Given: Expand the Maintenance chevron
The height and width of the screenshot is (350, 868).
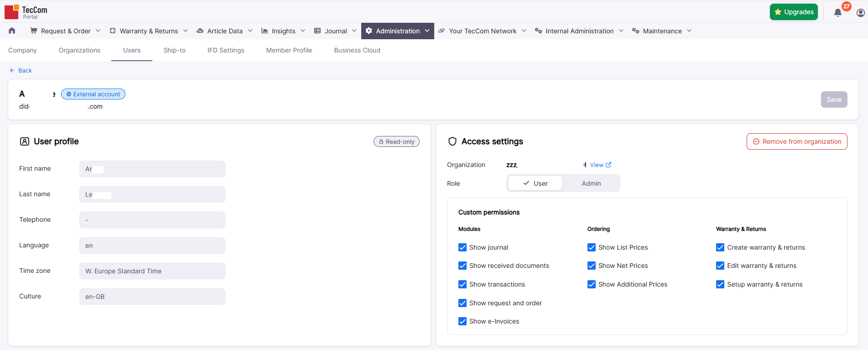Looking at the screenshot, I should pos(689,31).
